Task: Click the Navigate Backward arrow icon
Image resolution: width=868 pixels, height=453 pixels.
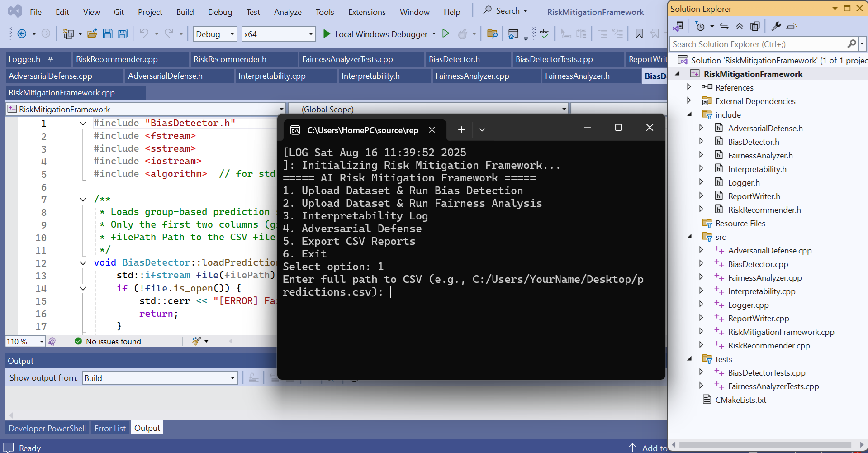Action: [x=22, y=33]
